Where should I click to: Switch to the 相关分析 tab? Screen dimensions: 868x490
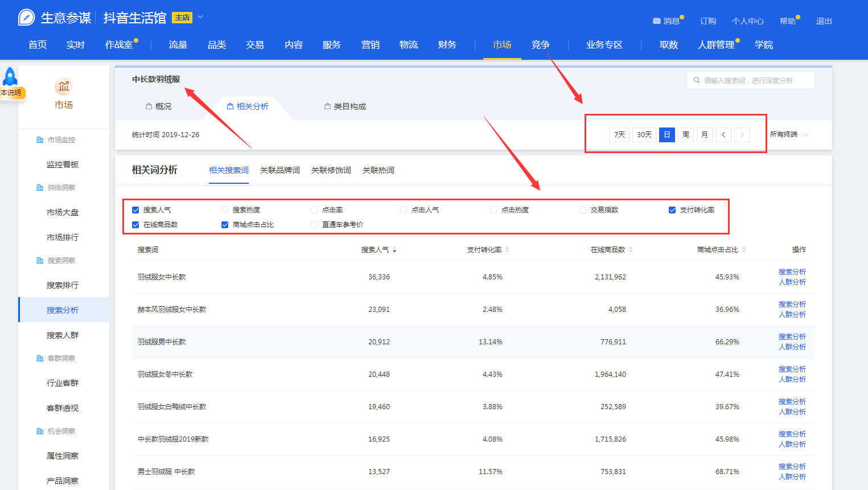point(248,106)
